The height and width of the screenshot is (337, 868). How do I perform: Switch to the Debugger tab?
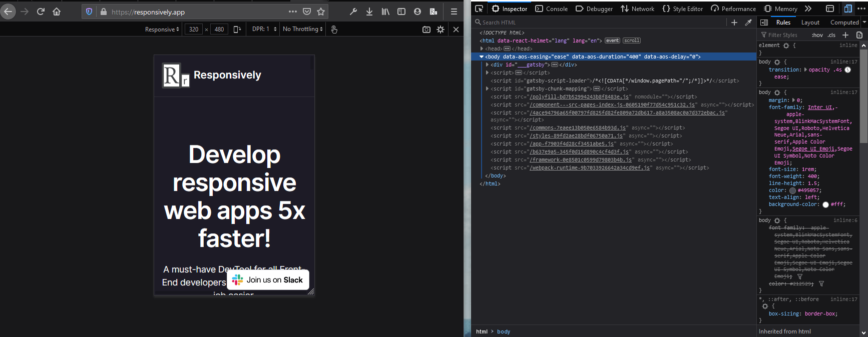click(x=594, y=8)
